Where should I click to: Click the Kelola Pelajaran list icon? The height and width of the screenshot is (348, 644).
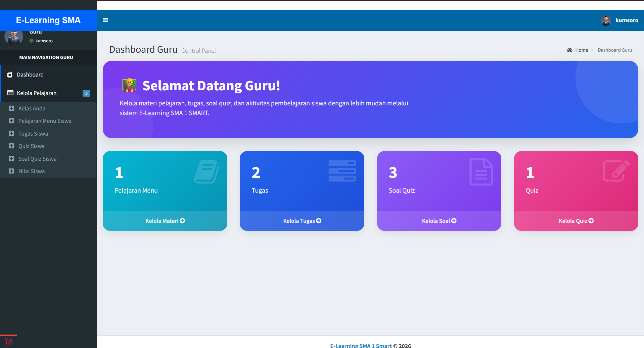click(x=10, y=93)
